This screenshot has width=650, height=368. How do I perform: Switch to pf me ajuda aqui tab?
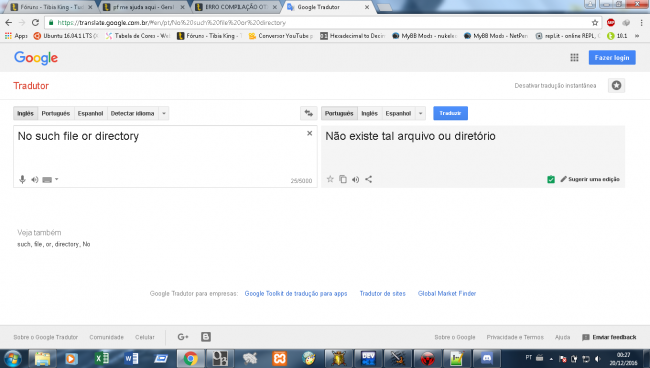[x=144, y=7]
